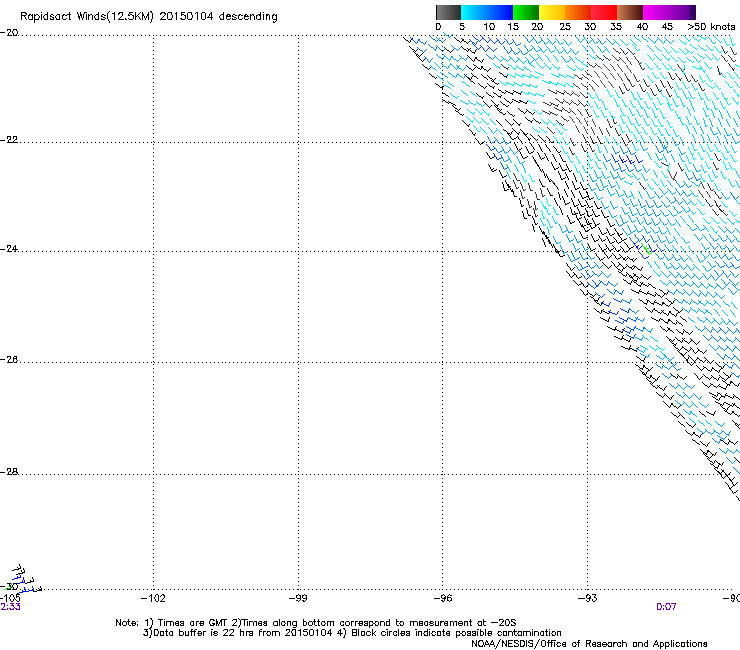Click the 'Data buffer is 22 hrs' note line
Image resolution: width=740 pixels, height=650 pixels.
352,633
